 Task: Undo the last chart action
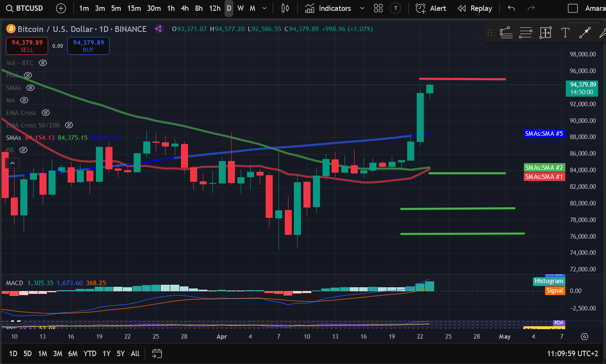coord(511,8)
